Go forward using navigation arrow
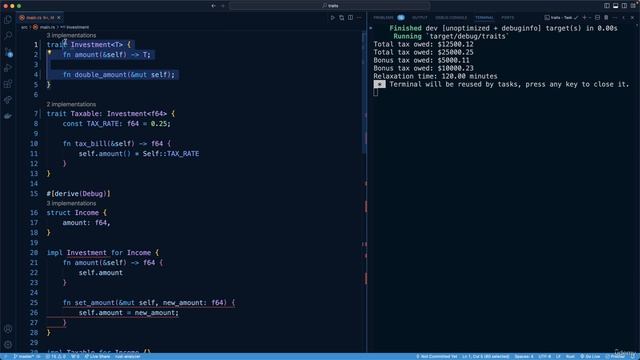 coord(223,6)
